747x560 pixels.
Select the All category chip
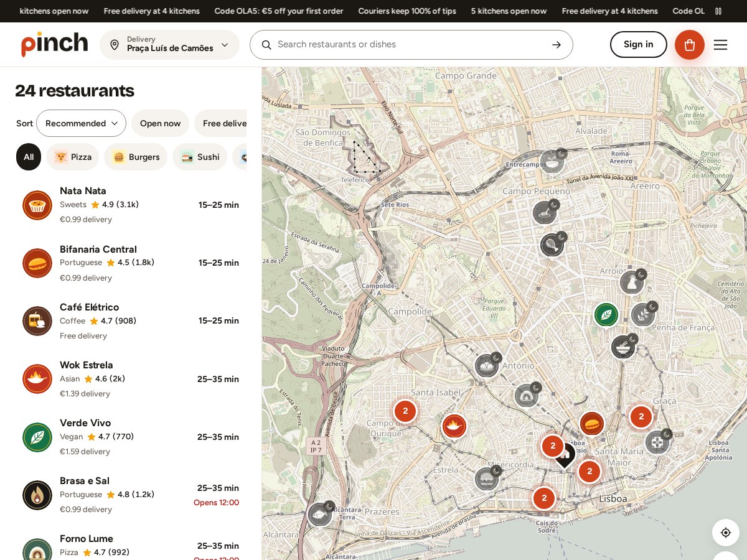(29, 157)
